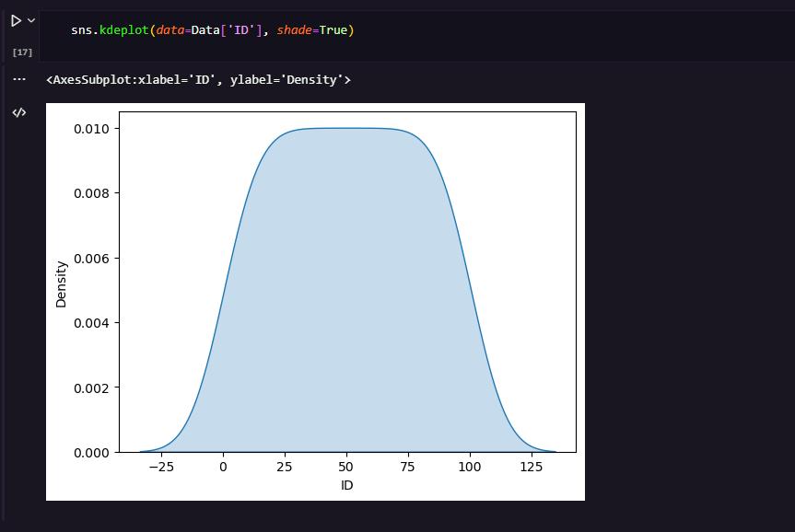This screenshot has height=532, width=795.
Task: Click the density plot output image
Action: (315, 302)
